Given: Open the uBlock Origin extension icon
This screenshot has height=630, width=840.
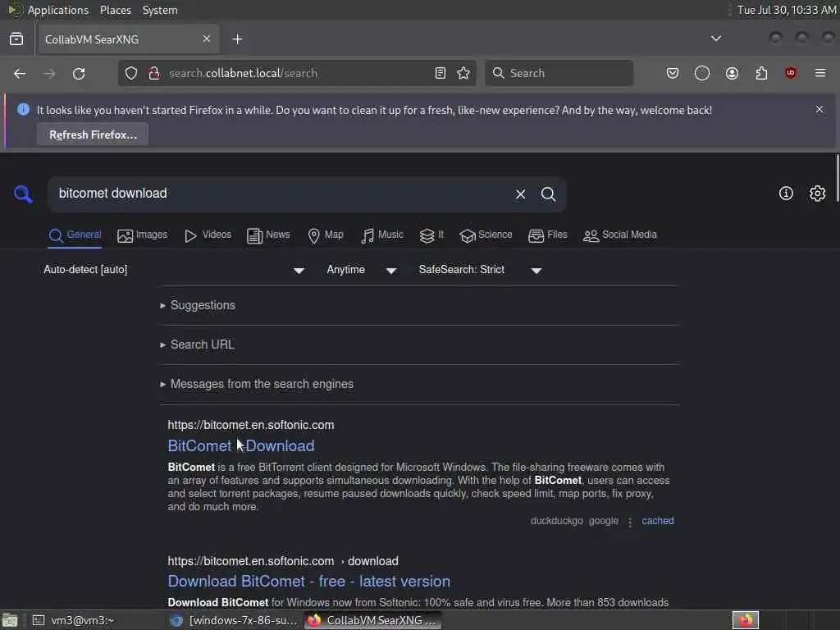Looking at the screenshot, I should [791, 73].
